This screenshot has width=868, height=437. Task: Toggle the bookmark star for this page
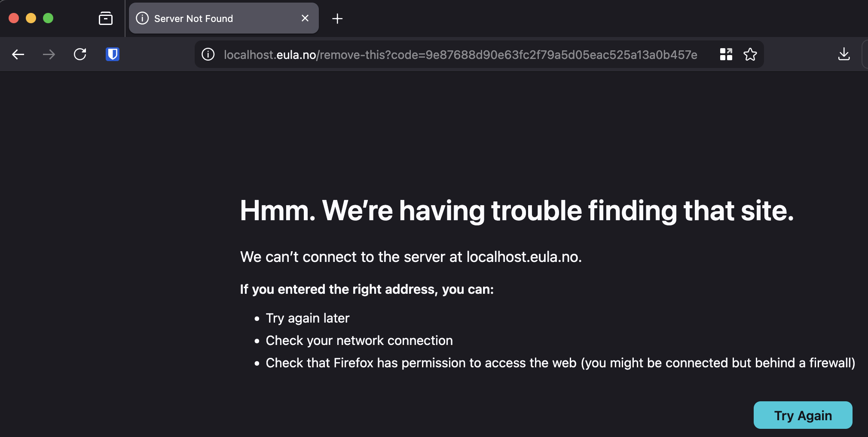pos(750,54)
